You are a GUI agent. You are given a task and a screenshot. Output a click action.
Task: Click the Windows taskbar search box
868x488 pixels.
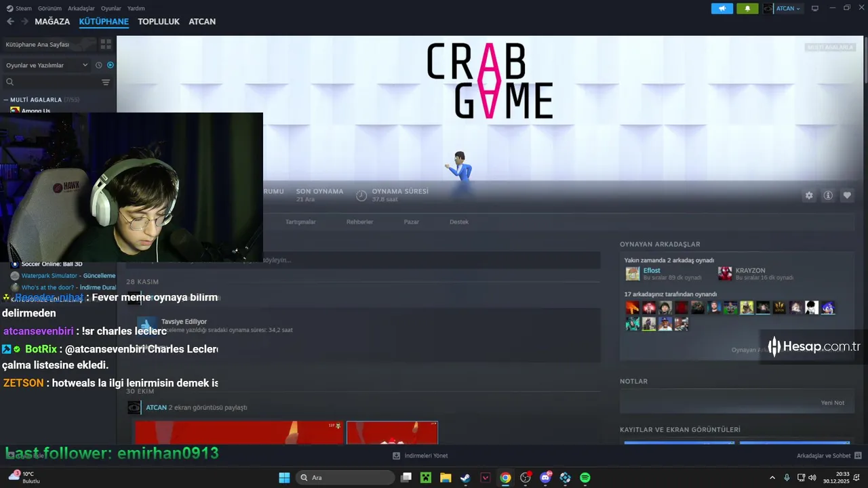tap(345, 478)
